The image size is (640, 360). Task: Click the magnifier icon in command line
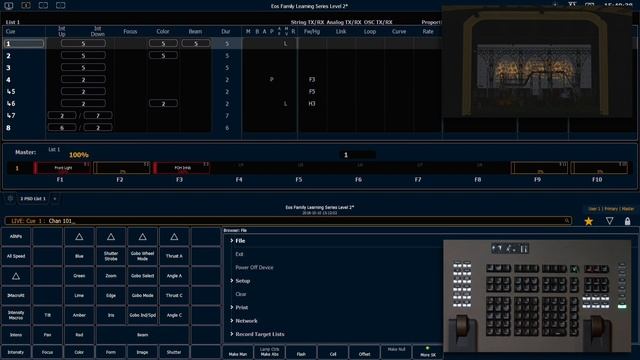[567, 221]
